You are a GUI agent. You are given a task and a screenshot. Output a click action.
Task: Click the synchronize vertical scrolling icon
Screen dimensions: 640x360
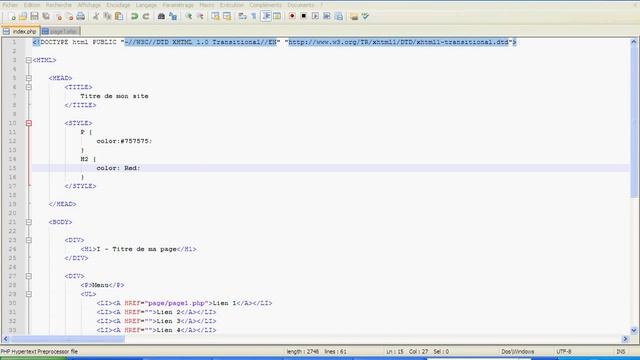[x=215, y=16]
